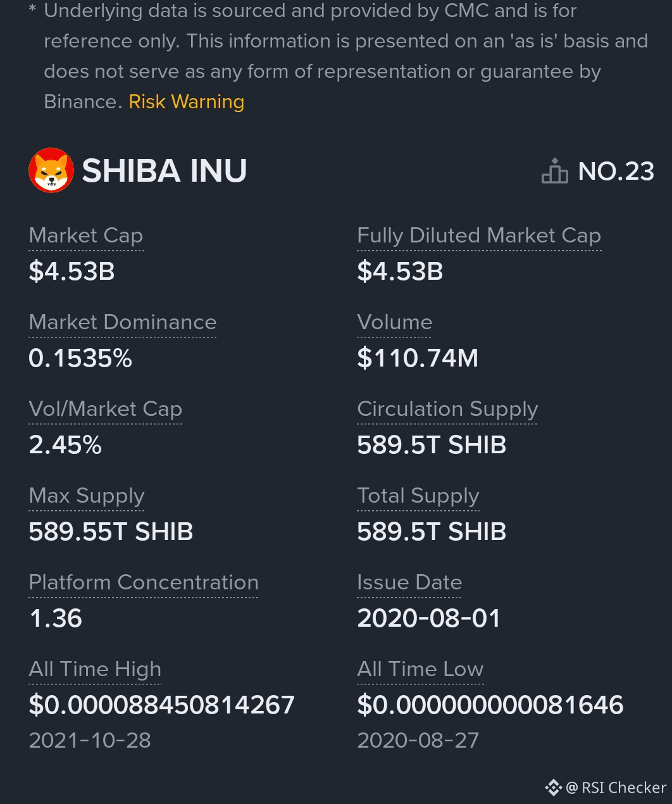Click the Shiba Inu coin logo
Screen dimensions: 672x804
pyautogui.click(x=51, y=170)
